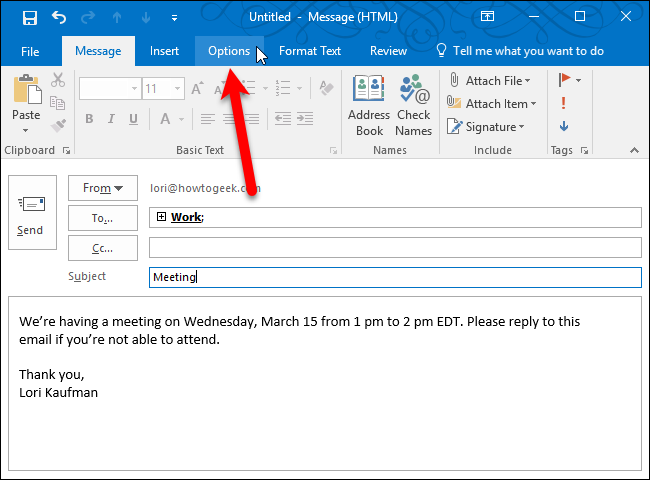Click Clear All Formatting eraser icon
Screen dimensions: 650x480
point(326,88)
